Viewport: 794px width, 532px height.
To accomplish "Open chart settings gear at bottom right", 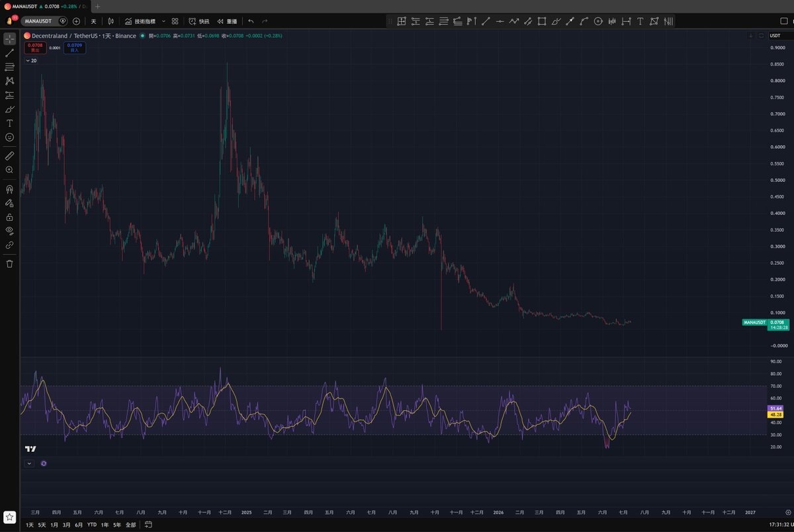I will (x=787, y=512).
